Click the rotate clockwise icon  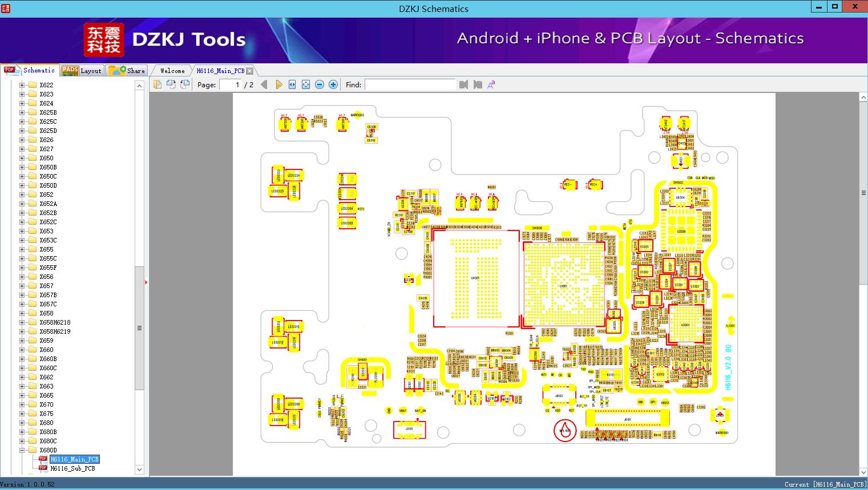(x=184, y=84)
